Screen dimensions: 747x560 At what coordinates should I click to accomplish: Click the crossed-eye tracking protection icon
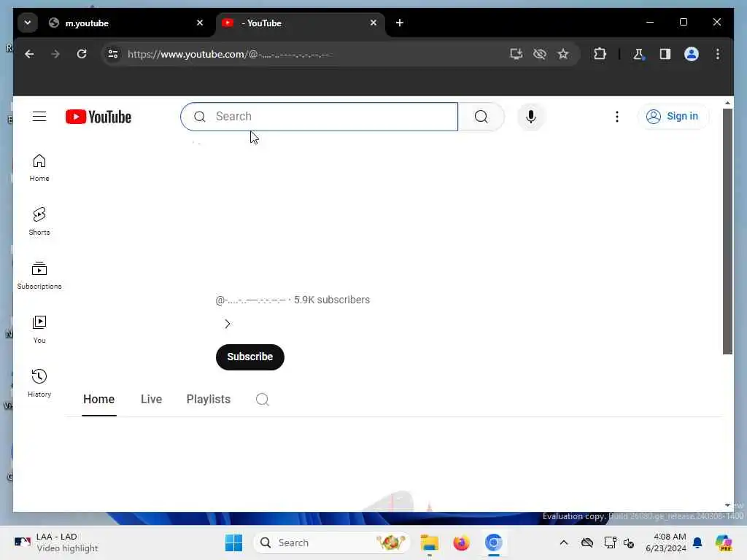pos(539,54)
